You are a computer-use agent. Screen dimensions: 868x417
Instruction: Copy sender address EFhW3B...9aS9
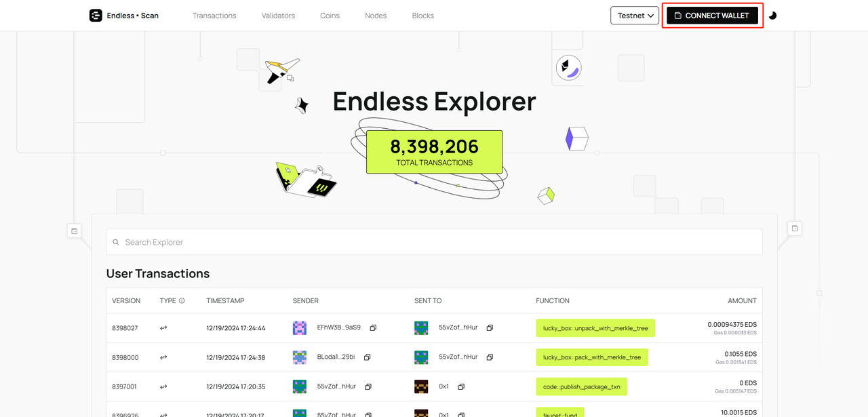(x=373, y=328)
